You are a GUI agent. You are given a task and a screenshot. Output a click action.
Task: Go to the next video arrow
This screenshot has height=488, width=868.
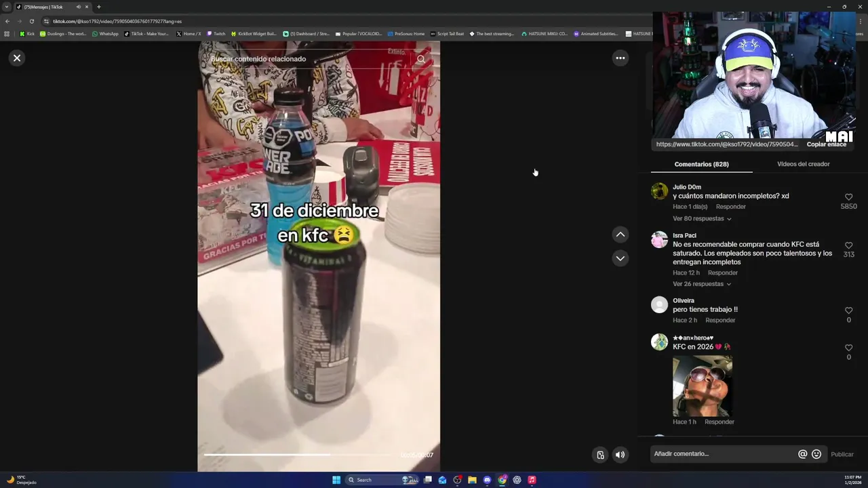[x=620, y=258]
